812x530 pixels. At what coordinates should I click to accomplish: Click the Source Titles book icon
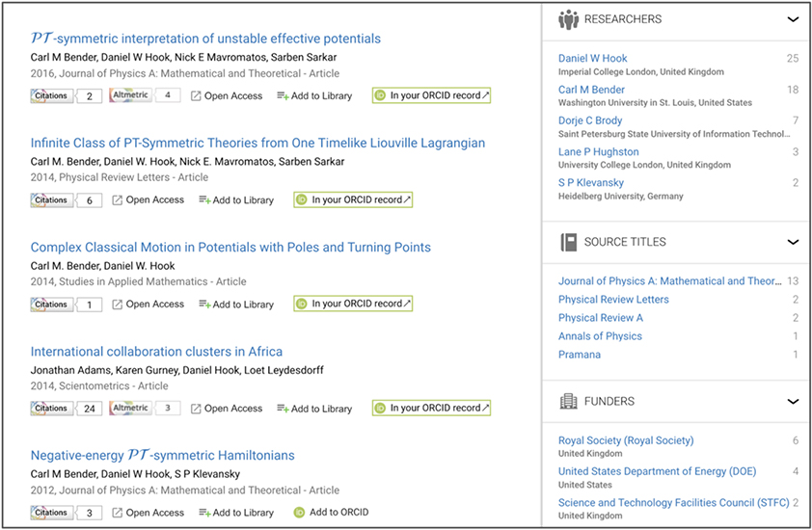tap(568, 242)
